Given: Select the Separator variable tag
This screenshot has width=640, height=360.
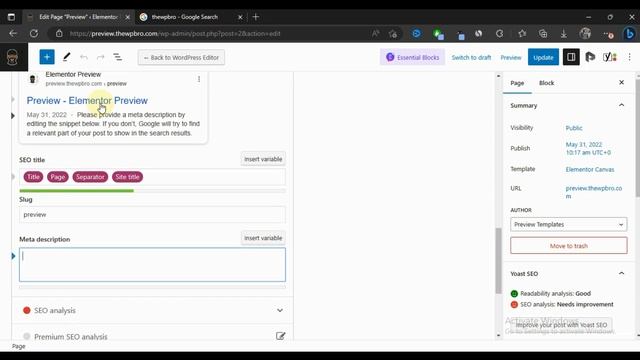Looking at the screenshot, I should (x=90, y=177).
